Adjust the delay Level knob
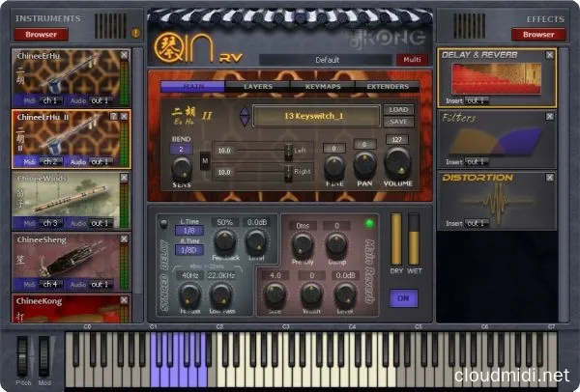 [256, 240]
